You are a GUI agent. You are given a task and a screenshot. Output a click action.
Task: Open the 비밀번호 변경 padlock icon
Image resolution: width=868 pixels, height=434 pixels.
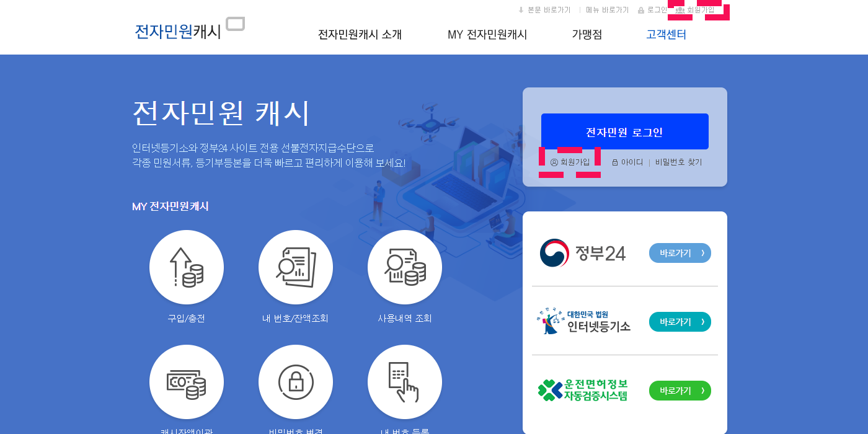[296, 382]
